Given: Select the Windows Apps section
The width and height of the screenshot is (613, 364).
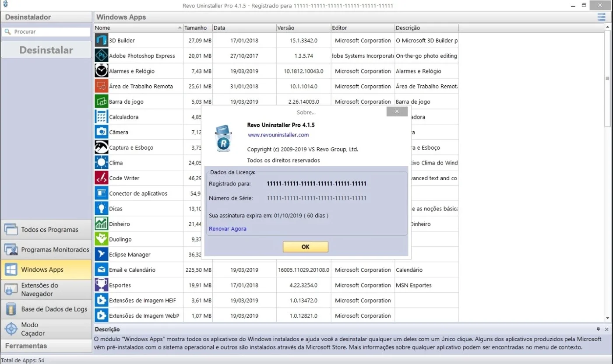Looking at the screenshot, I should tap(46, 269).
